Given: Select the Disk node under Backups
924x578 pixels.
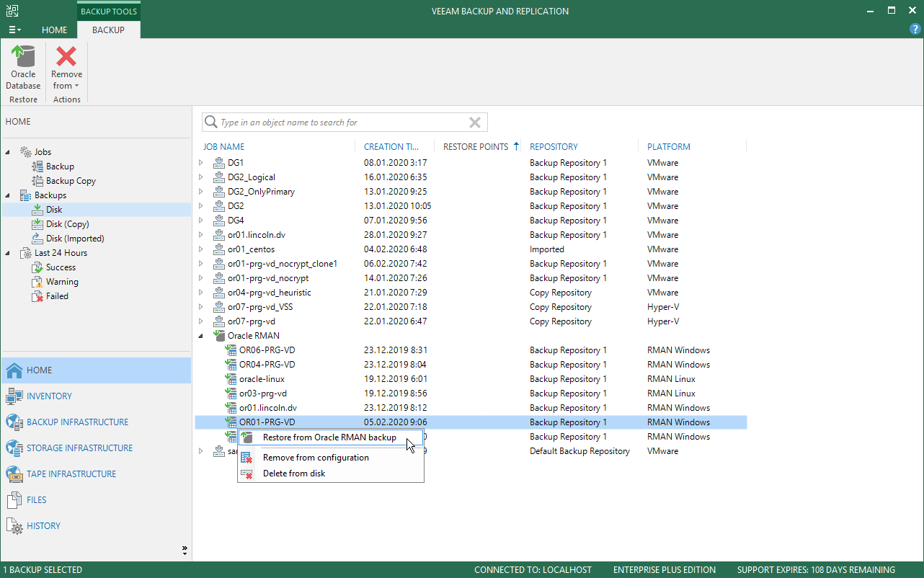Looking at the screenshot, I should click(x=96, y=210).
